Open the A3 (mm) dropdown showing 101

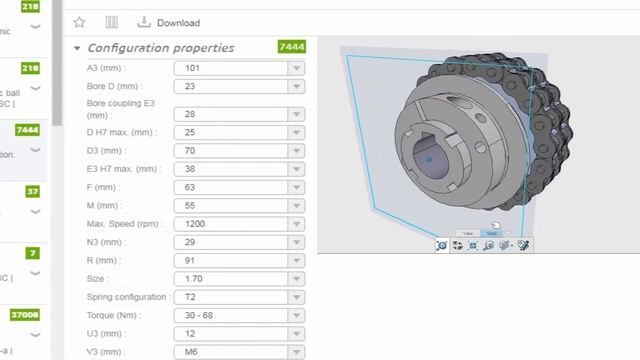click(x=239, y=68)
